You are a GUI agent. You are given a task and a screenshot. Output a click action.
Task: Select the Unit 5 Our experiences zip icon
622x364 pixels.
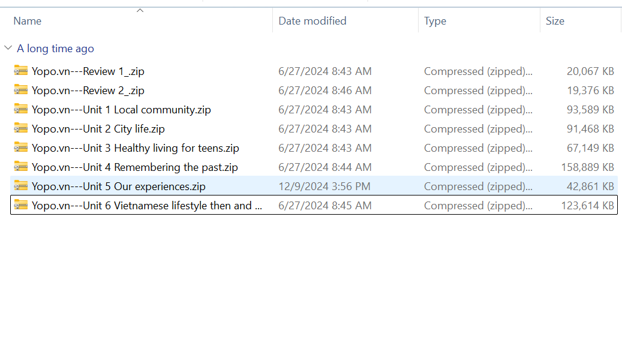pos(21,186)
